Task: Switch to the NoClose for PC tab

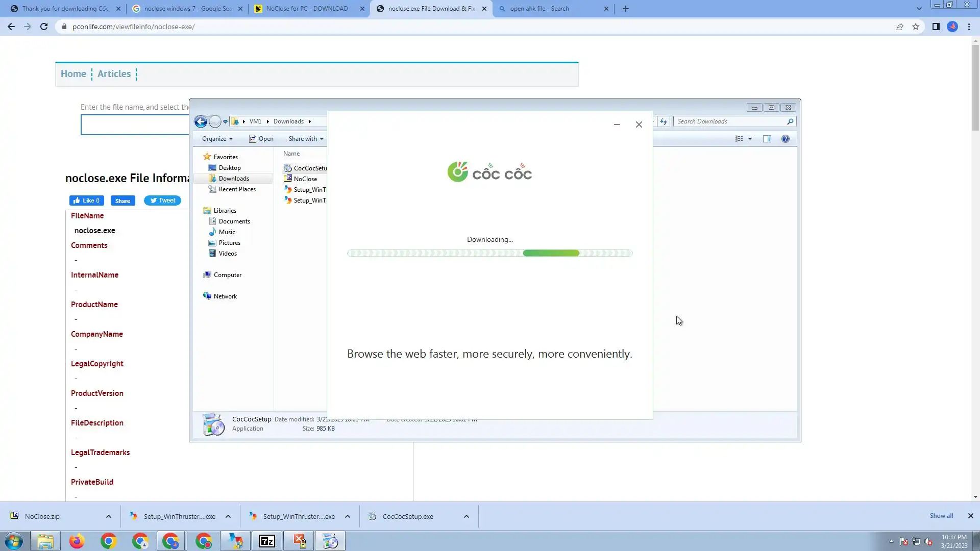Action: pos(307,9)
